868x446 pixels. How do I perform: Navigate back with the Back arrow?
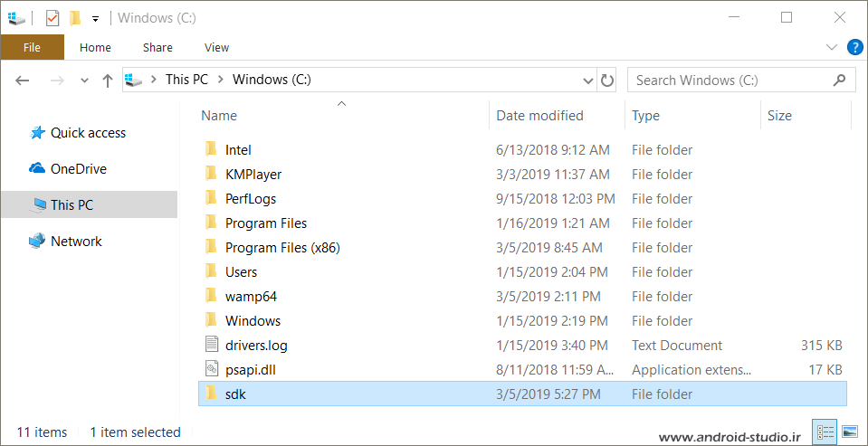coord(22,81)
